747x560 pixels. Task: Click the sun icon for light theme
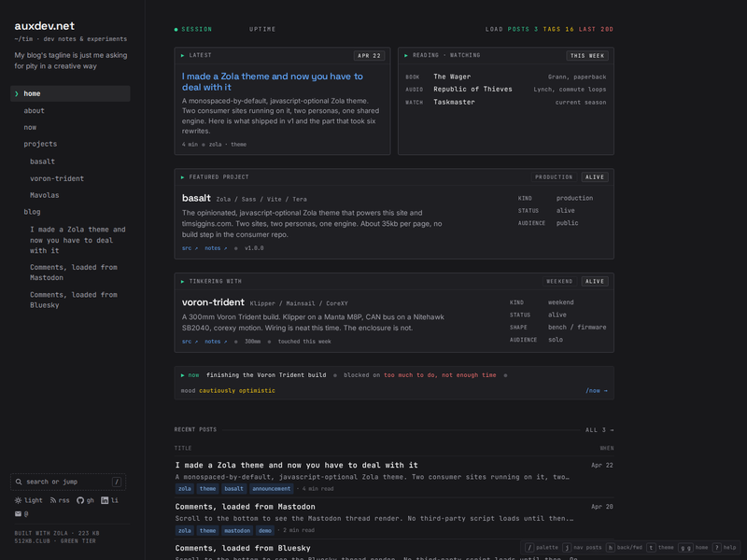(18, 500)
